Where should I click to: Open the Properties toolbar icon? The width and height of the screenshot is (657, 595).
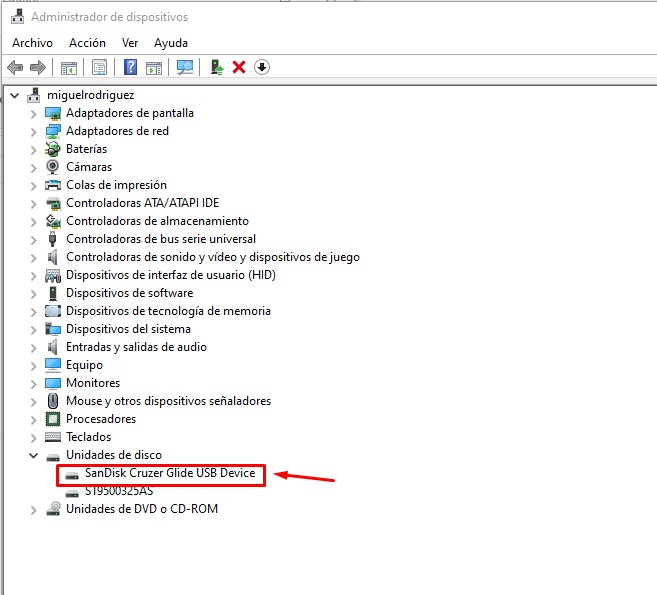pyautogui.click(x=99, y=67)
